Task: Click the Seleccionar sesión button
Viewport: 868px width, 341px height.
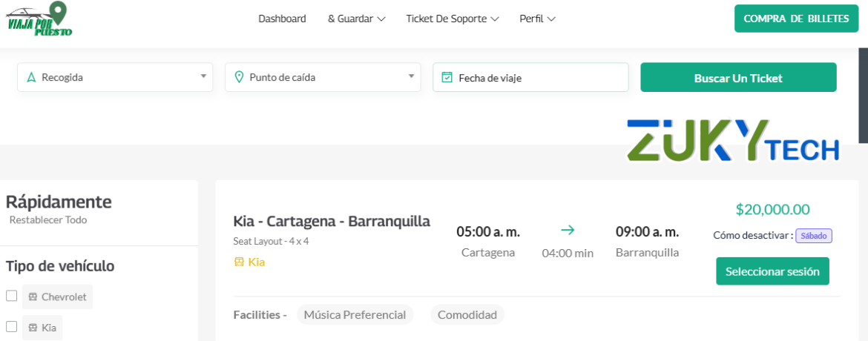Action: (x=772, y=271)
